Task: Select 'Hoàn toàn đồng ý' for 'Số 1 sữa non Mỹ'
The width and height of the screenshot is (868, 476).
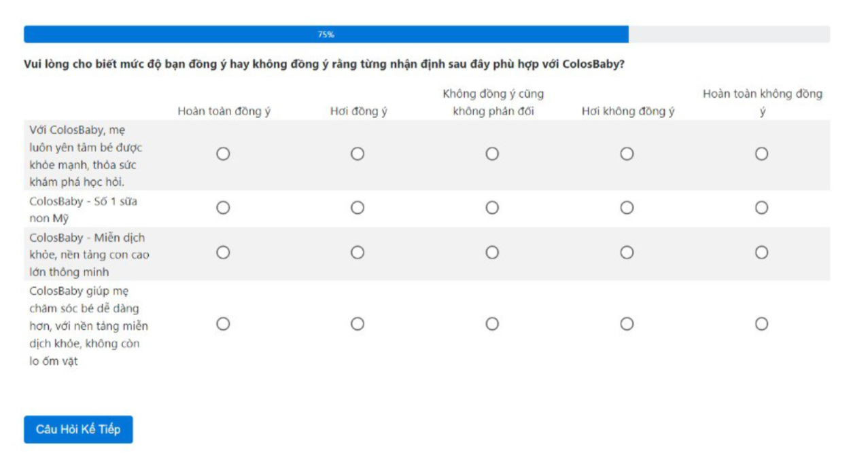Action: click(223, 208)
